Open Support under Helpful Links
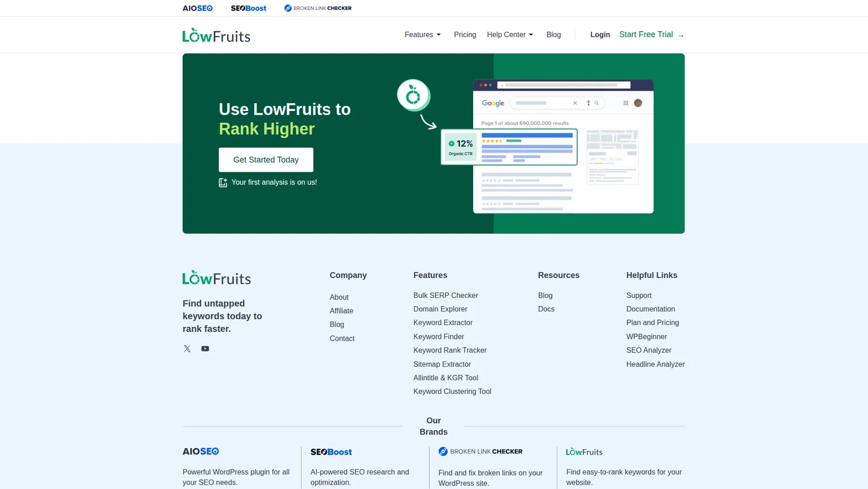Screen dimensions: 868x489 [x=639, y=295]
